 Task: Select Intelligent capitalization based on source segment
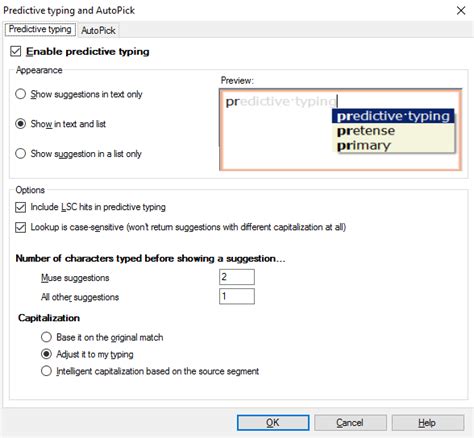coord(46,371)
